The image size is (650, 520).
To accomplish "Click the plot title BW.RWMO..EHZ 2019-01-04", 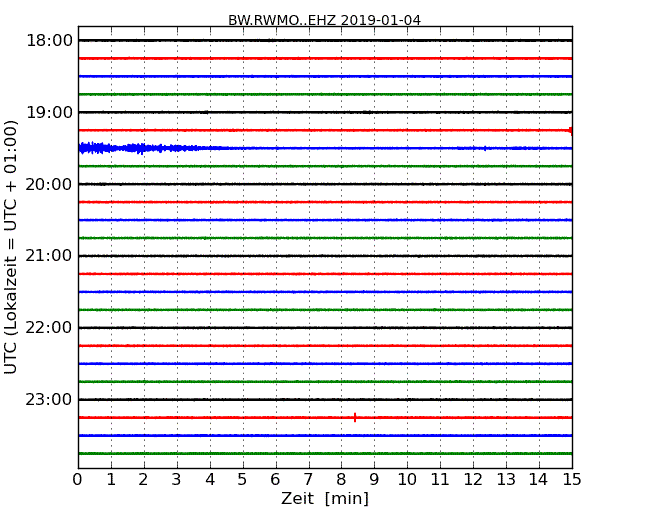I will pos(324,20).
